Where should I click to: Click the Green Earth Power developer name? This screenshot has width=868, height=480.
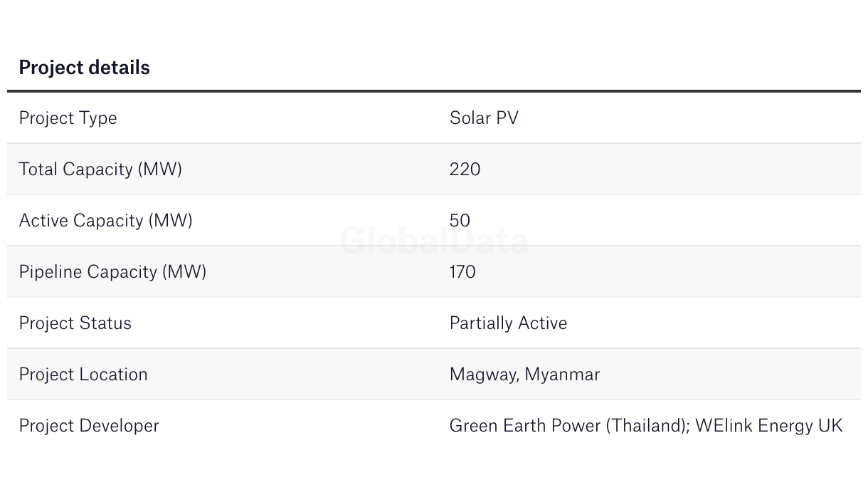525,426
